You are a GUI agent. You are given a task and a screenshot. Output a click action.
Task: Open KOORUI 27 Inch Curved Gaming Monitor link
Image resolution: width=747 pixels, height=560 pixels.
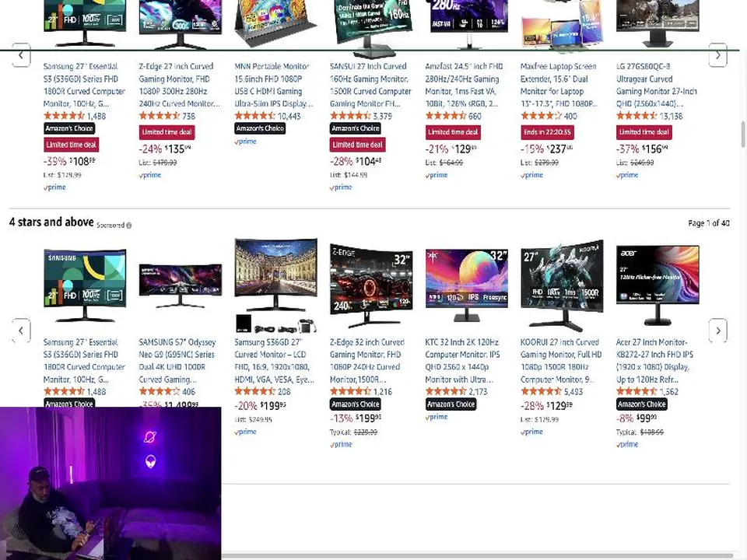(561, 360)
